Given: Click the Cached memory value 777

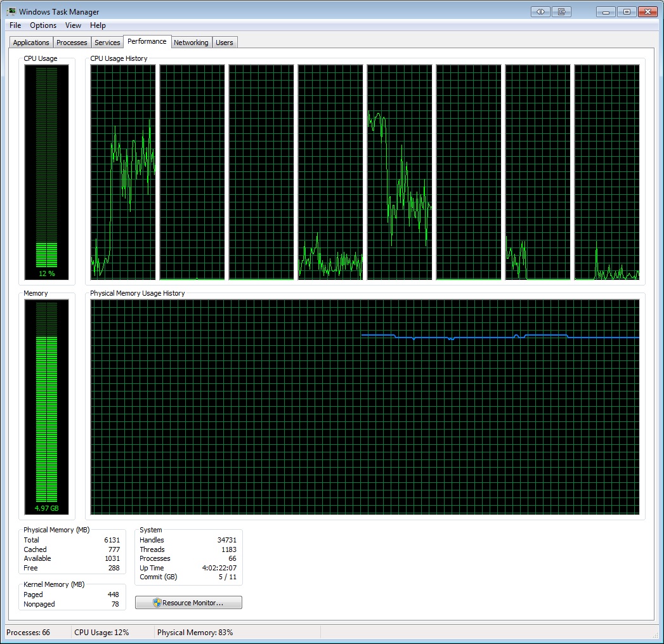Looking at the screenshot, I should [114, 549].
